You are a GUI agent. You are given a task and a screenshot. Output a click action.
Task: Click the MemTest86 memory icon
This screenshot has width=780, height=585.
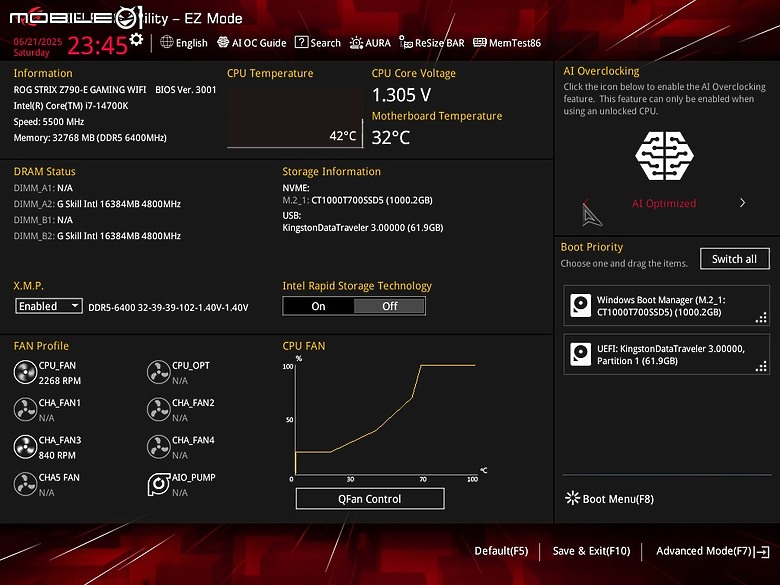pos(480,42)
